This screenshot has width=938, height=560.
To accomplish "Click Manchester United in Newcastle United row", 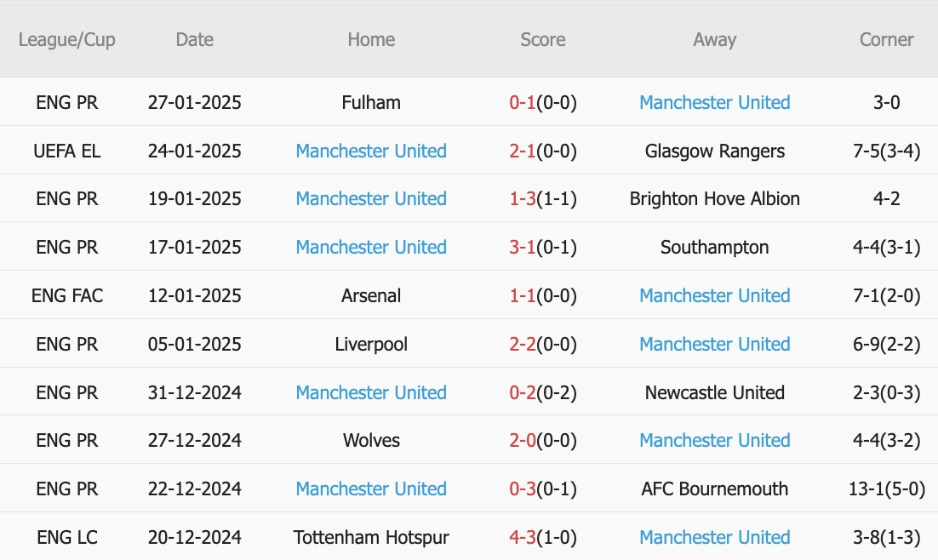I will click(371, 392).
